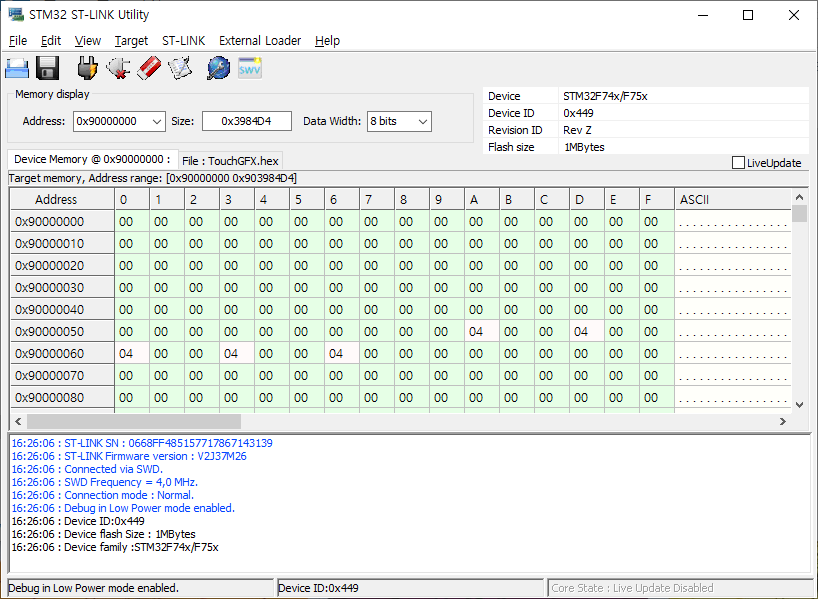Click the horizontal scrollbar thumb

[x=134, y=421]
